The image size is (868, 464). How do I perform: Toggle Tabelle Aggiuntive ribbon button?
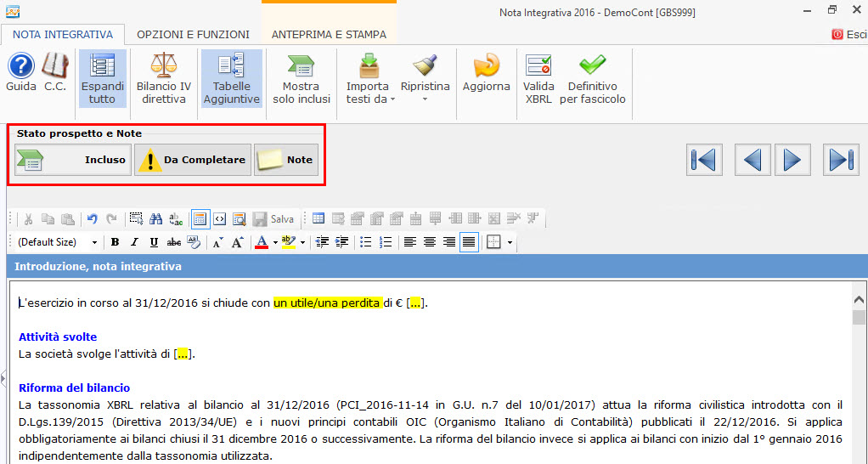[x=231, y=78]
